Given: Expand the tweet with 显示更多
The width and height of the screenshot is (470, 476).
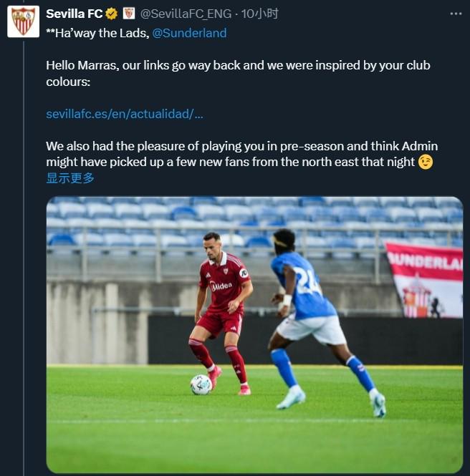Looking at the screenshot, I should click(x=70, y=178).
